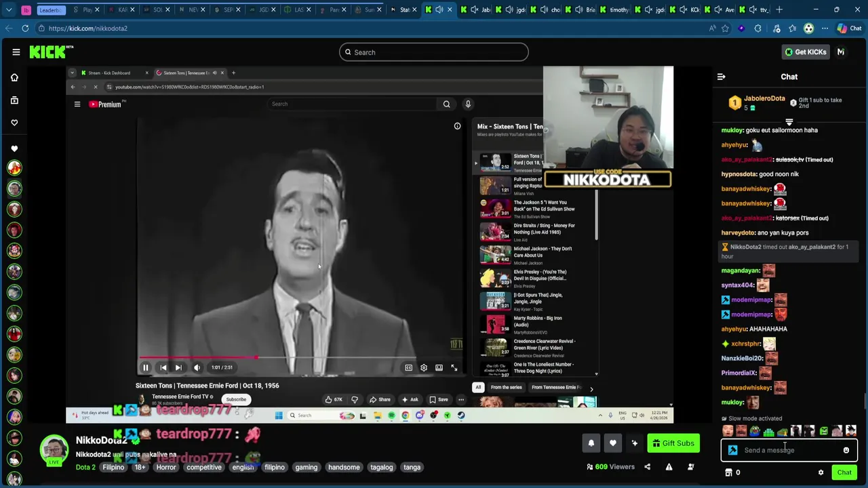Collapse the chat panel using arrow icon
868x488 pixels.
point(721,77)
